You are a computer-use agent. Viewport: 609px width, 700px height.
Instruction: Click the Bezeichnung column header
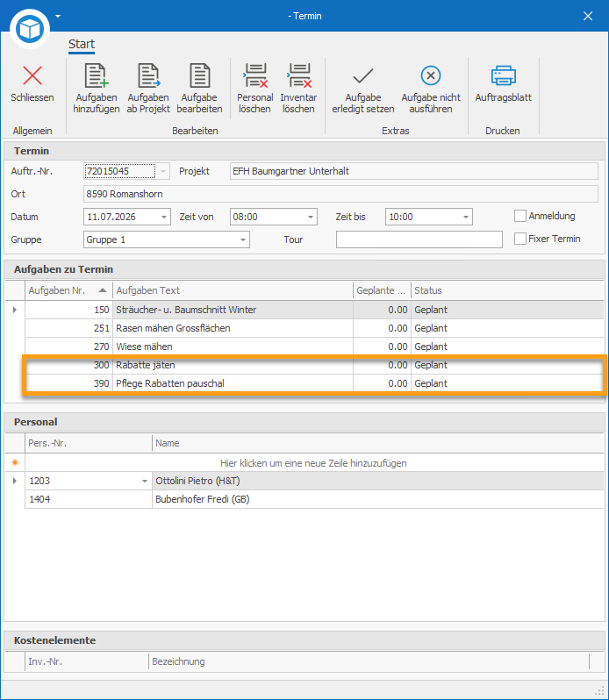click(369, 661)
